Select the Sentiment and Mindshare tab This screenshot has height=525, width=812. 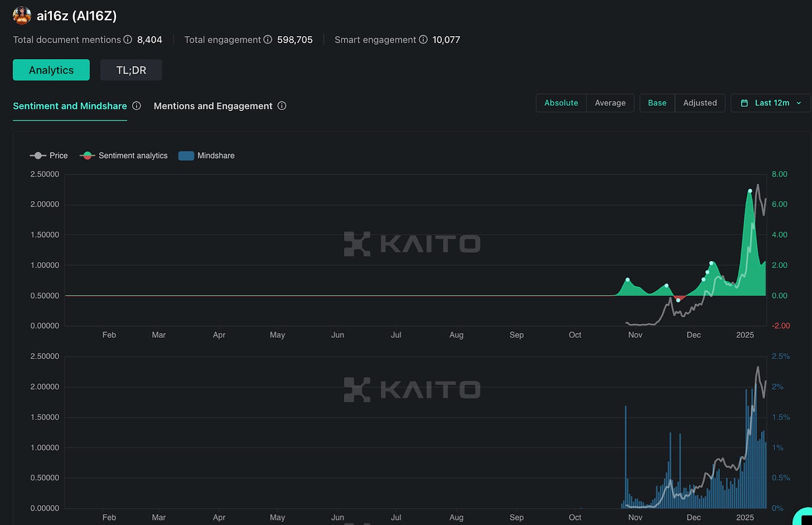coord(70,106)
